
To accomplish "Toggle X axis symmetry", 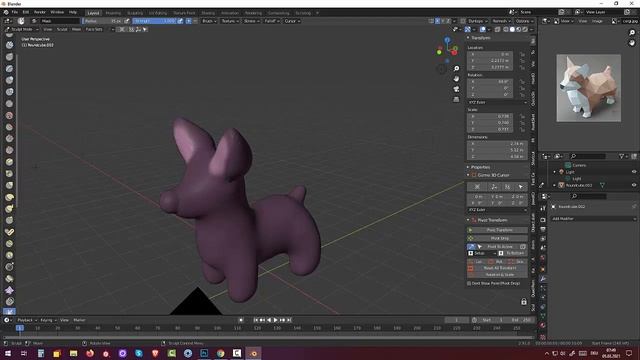I will (437, 21).
